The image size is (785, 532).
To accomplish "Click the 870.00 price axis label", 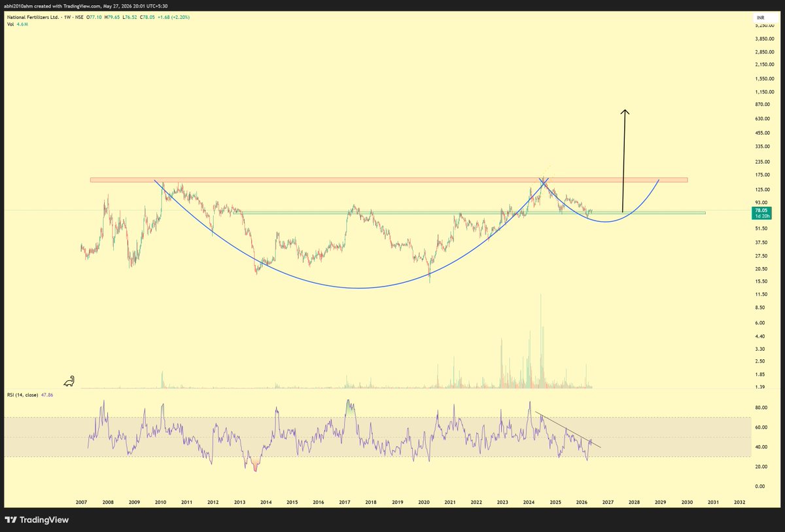I will point(763,104).
